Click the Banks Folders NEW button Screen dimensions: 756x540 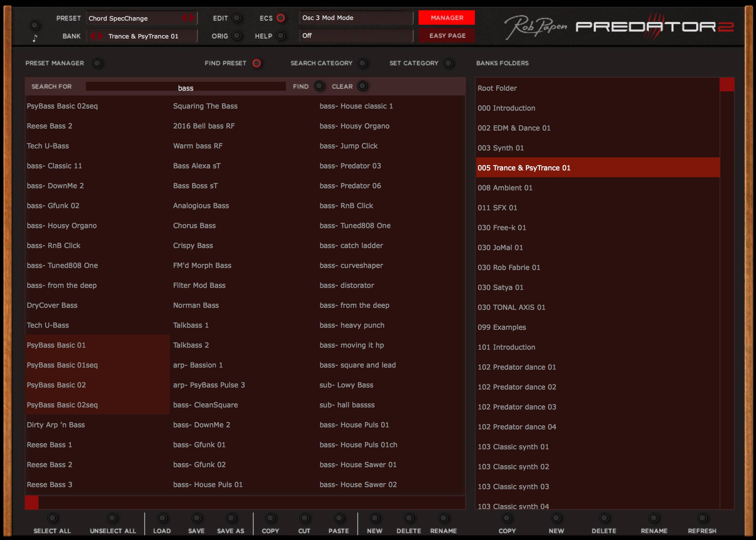click(556, 518)
